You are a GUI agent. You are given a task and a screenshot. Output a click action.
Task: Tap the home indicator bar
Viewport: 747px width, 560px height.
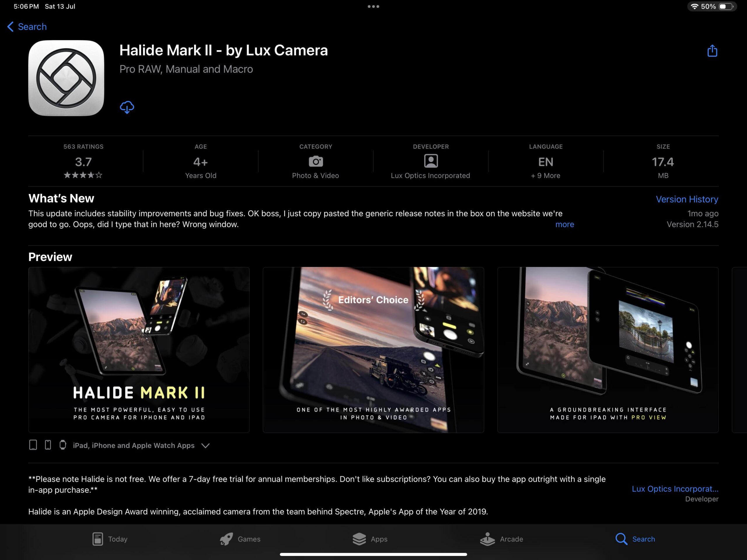[x=373, y=554]
